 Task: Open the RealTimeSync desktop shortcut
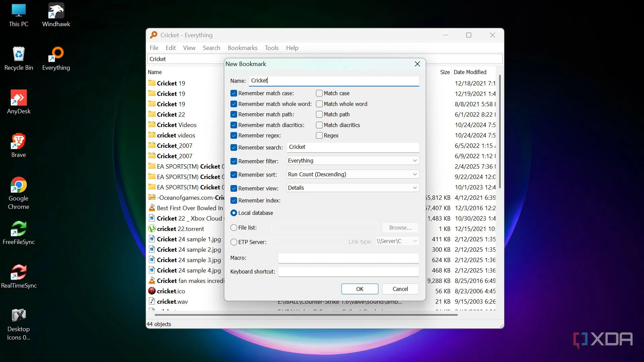pyautogui.click(x=18, y=277)
